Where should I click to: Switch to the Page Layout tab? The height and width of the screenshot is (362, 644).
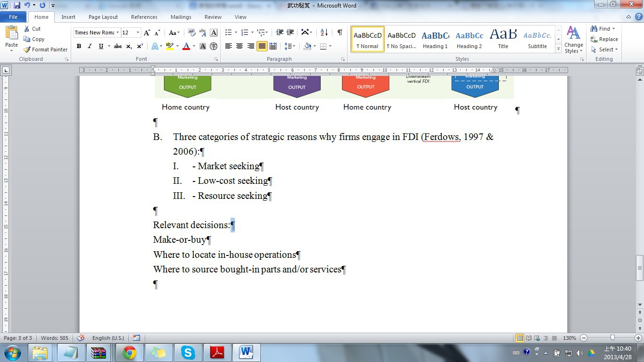103,17
